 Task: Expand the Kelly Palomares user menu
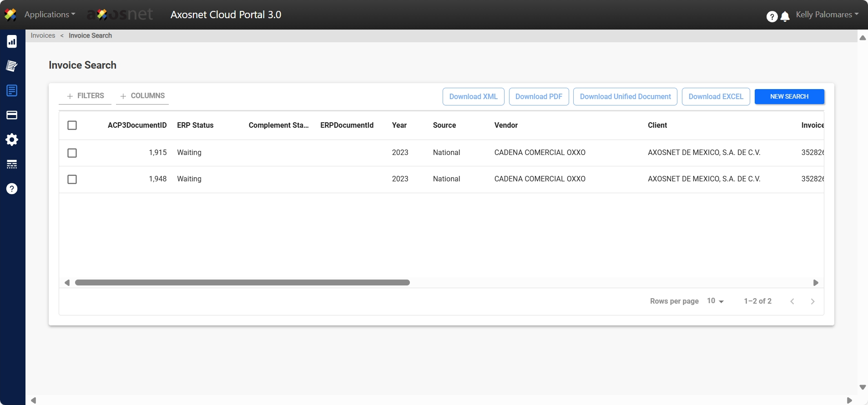[x=827, y=15]
